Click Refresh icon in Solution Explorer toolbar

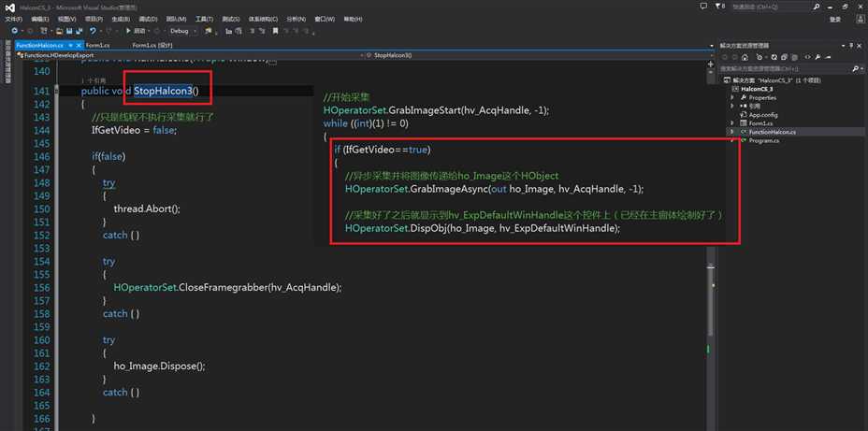774,57
